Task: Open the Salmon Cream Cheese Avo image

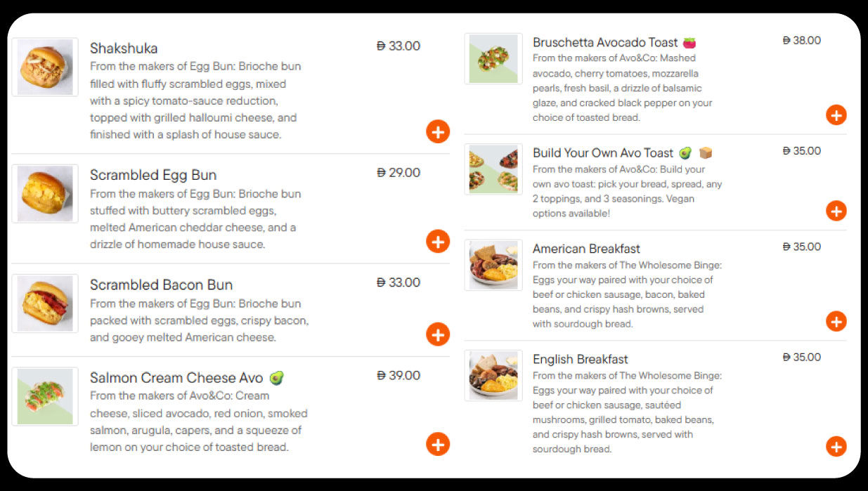Action: click(45, 396)
